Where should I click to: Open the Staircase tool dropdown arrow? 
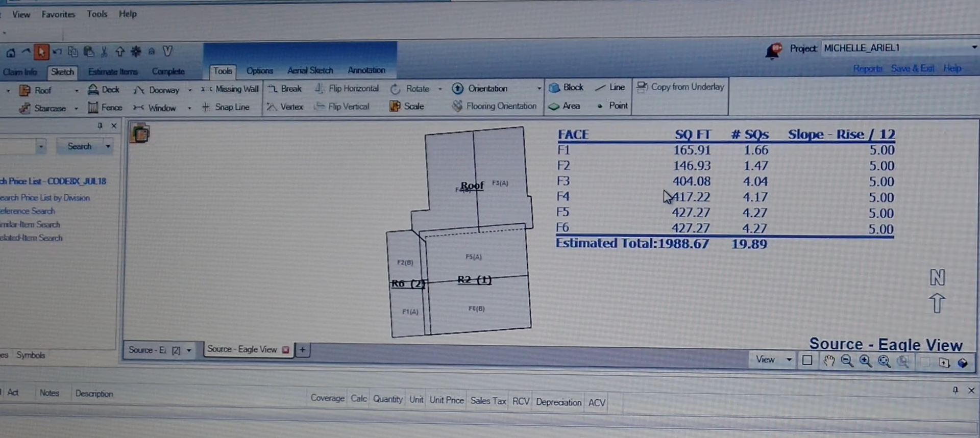(76, 109)
